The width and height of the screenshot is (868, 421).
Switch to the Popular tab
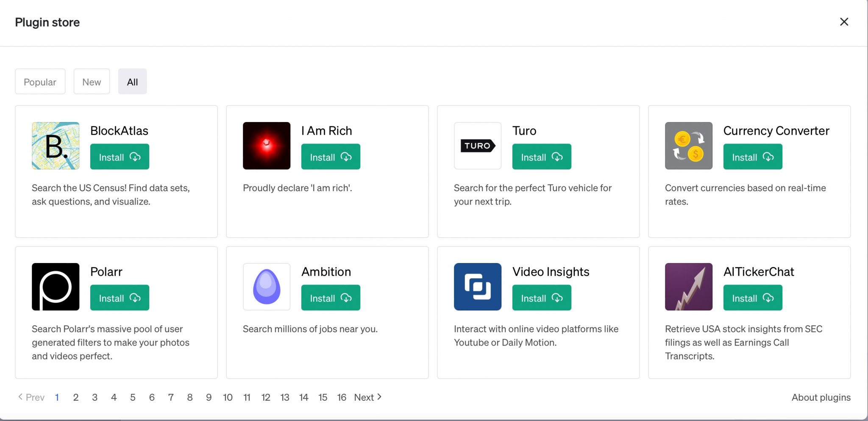pos(40,82)
